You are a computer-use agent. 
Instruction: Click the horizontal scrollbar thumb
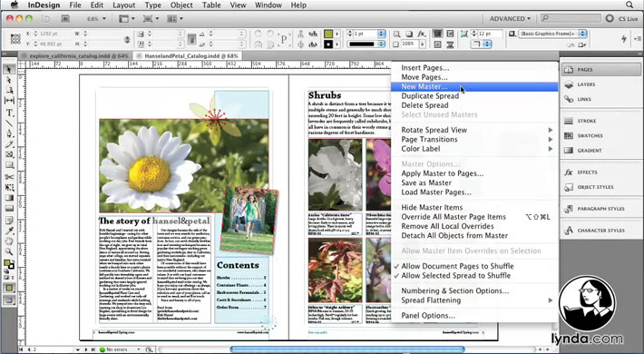click(347, 349)
